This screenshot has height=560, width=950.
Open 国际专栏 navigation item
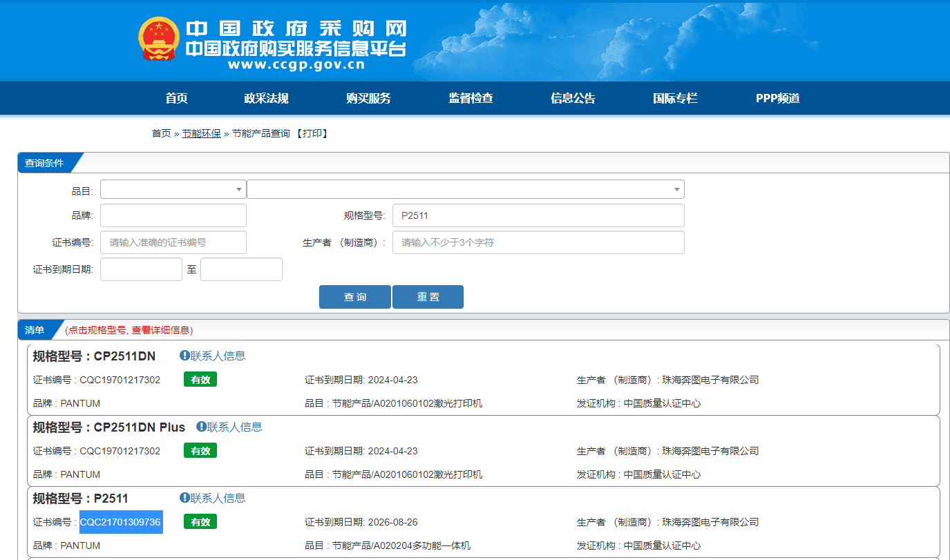tap(675, 98)
